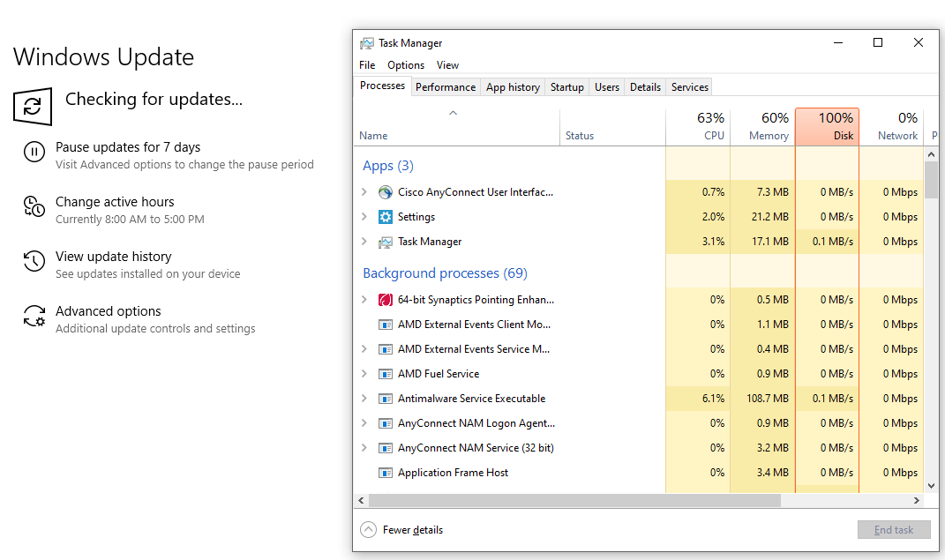
Task: Click the Task Manager title bar icon
Action: [x=366, y=43]
